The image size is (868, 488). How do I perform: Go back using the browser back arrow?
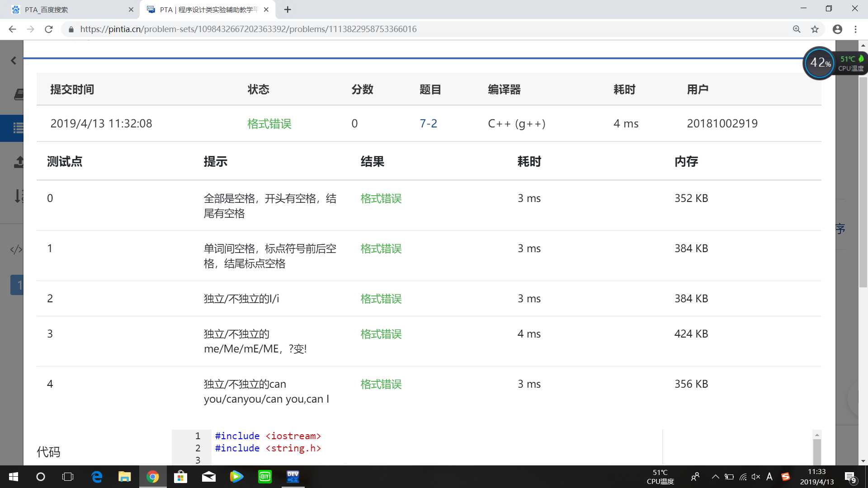12,29
